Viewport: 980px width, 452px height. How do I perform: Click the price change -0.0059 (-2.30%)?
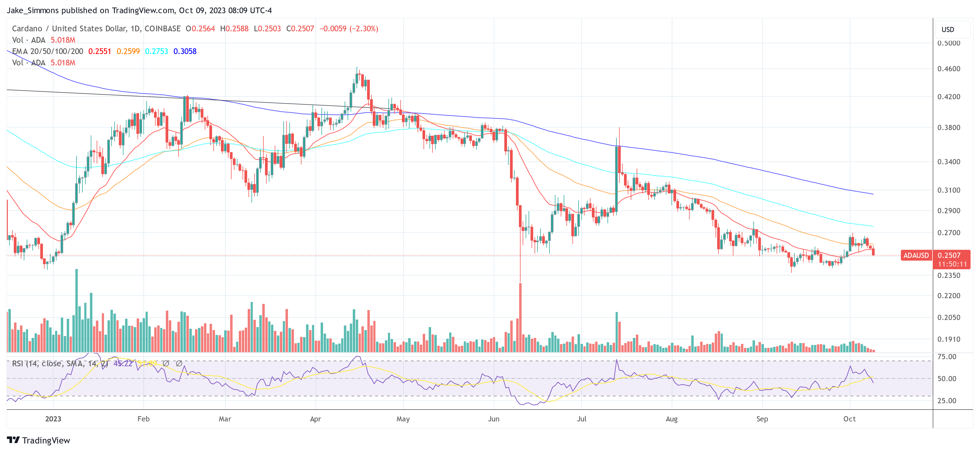(x=348, y=29)
